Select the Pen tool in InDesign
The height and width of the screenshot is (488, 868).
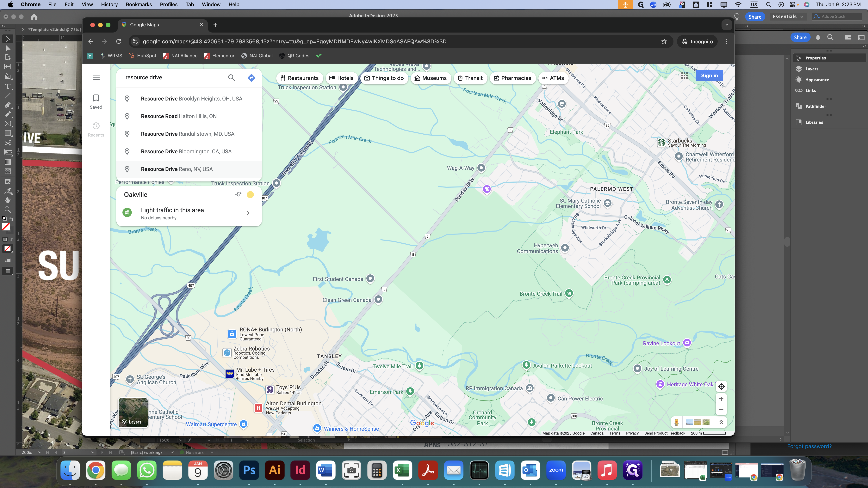[7, 105]
